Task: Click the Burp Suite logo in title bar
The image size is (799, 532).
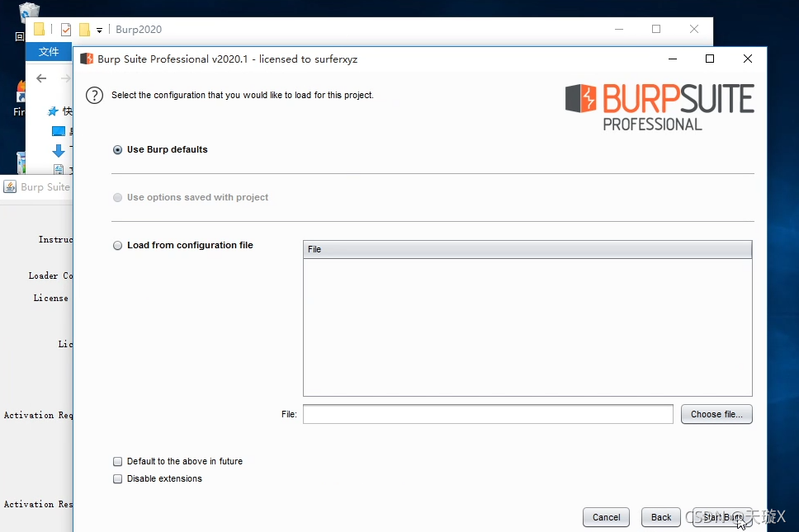Action: (87, 59)
